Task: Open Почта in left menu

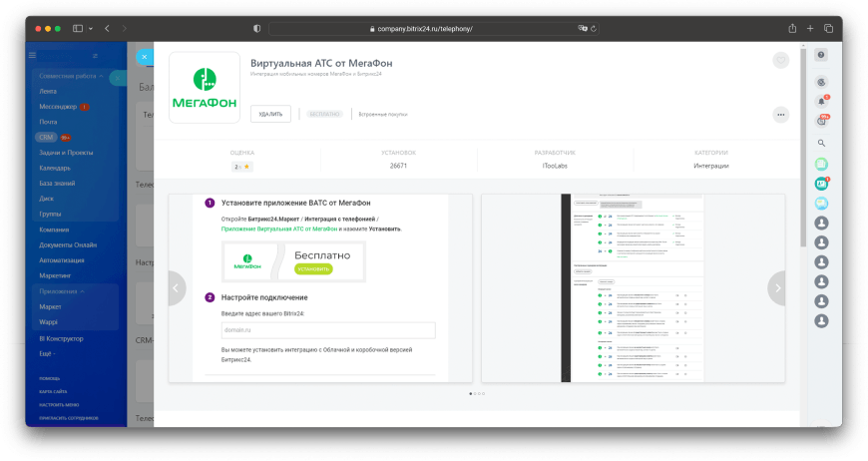Action: (48, 122)
